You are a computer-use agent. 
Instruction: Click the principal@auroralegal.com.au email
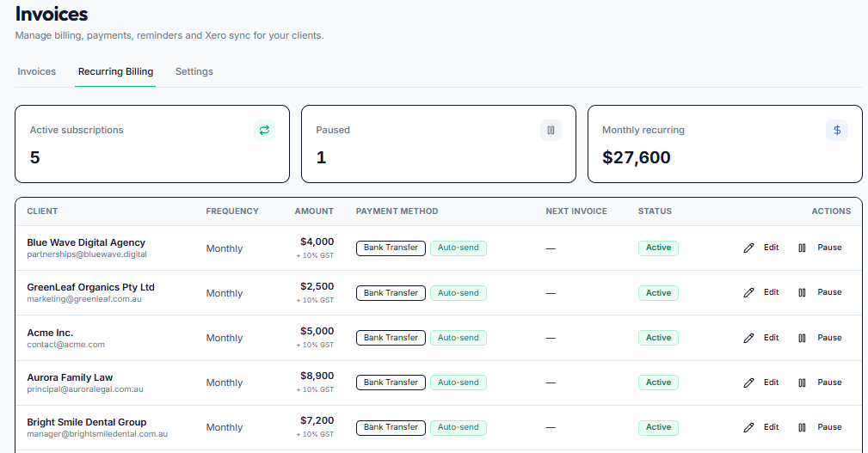(x=85, y=389)
